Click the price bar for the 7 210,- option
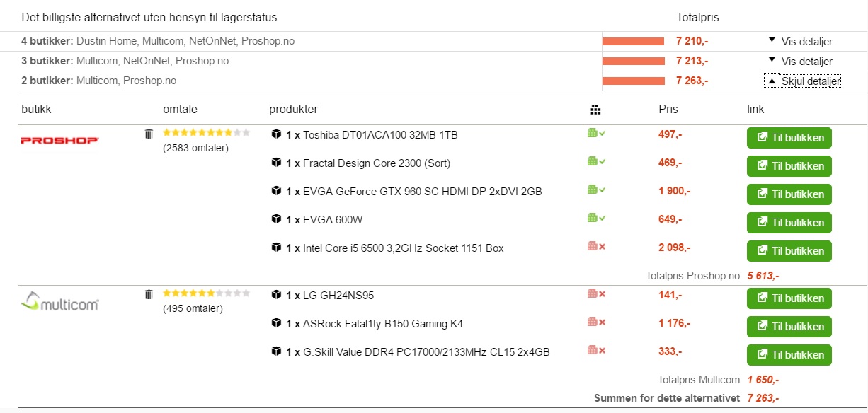This screenshot has width=868, height=413. click(633, 42)
